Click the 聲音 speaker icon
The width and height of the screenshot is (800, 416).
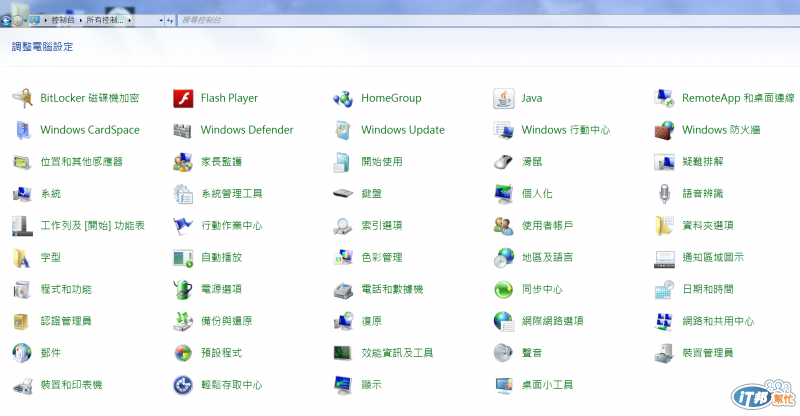(x=504, y=353)
